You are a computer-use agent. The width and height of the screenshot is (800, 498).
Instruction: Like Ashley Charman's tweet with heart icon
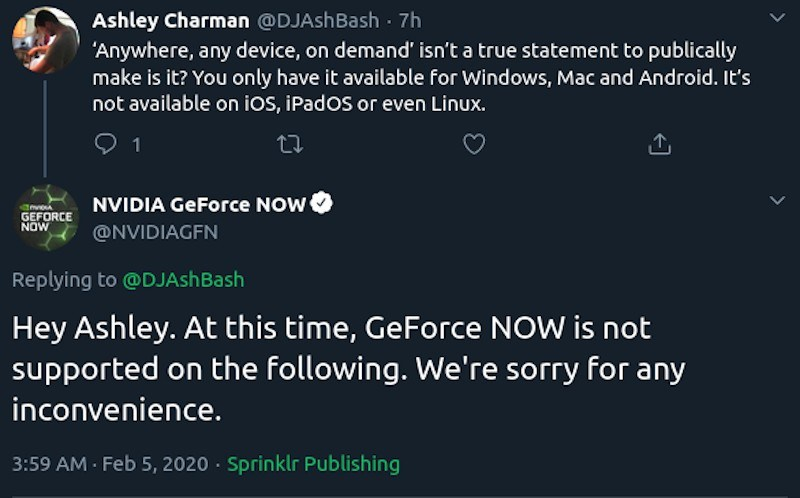coord(475,145)
